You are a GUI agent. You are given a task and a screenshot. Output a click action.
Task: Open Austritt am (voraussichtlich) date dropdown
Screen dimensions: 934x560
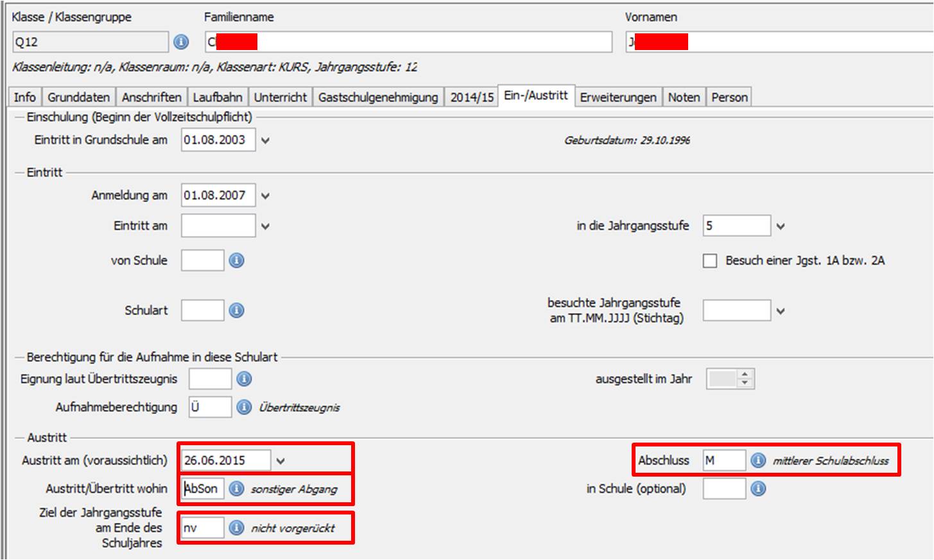281,461
